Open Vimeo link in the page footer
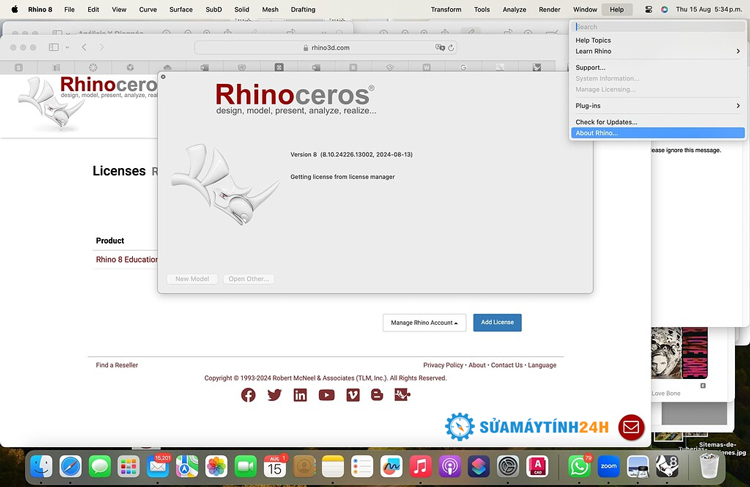 [353, 395]
